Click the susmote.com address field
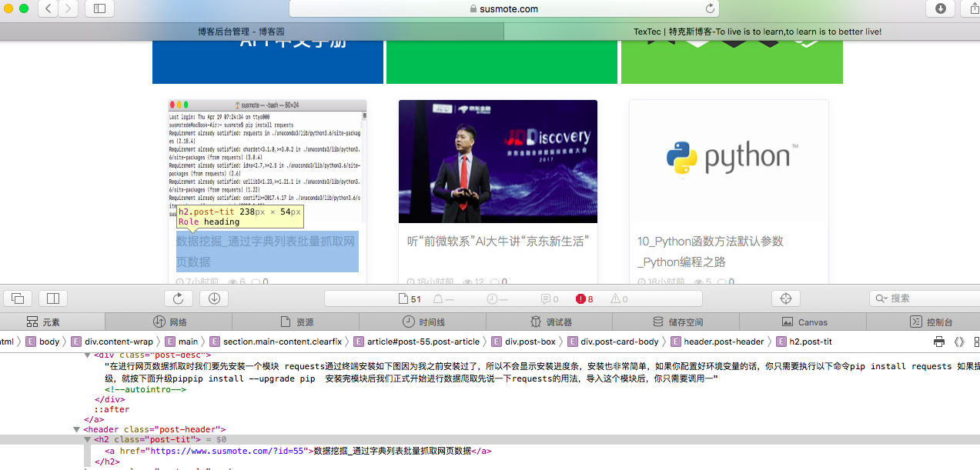Image resolution: width=980 pixels, height=470 pixels. click(504, 8)
